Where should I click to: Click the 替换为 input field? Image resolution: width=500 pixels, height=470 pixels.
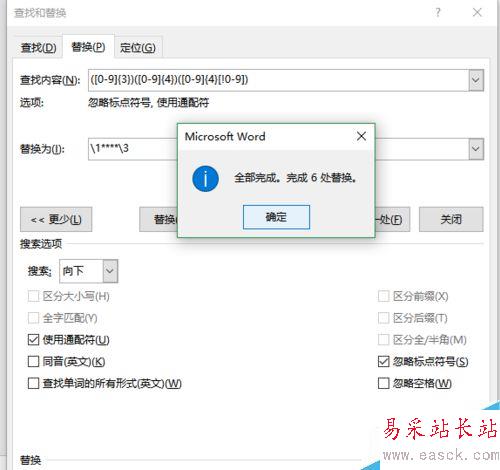133,149
